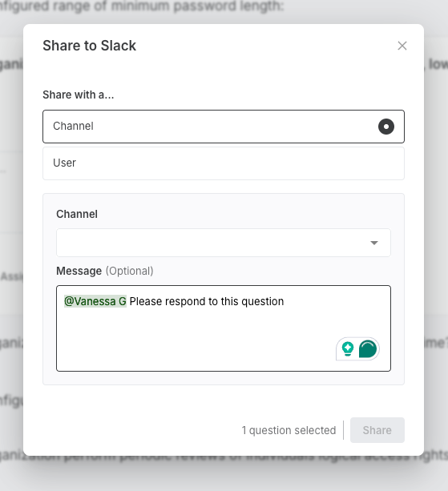
Task: Click the @Vanessa G mention tag
Action: click(x=95, y=301)
